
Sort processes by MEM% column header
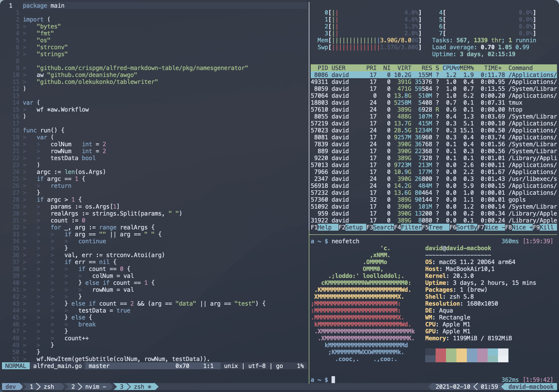coord(467,68)
